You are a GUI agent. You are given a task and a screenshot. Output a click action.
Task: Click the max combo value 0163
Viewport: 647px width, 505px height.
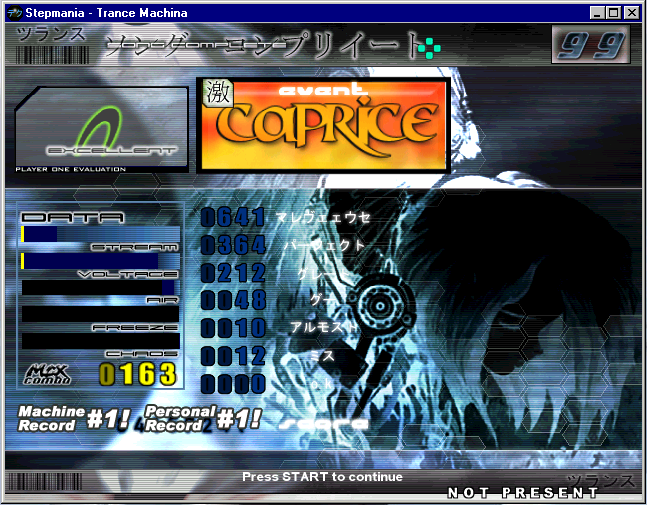click(137, 374)
